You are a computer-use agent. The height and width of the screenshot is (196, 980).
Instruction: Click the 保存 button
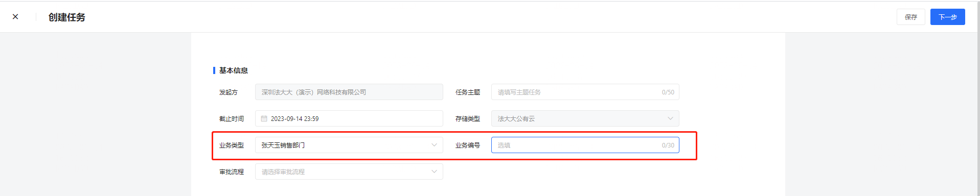point(911,17)
